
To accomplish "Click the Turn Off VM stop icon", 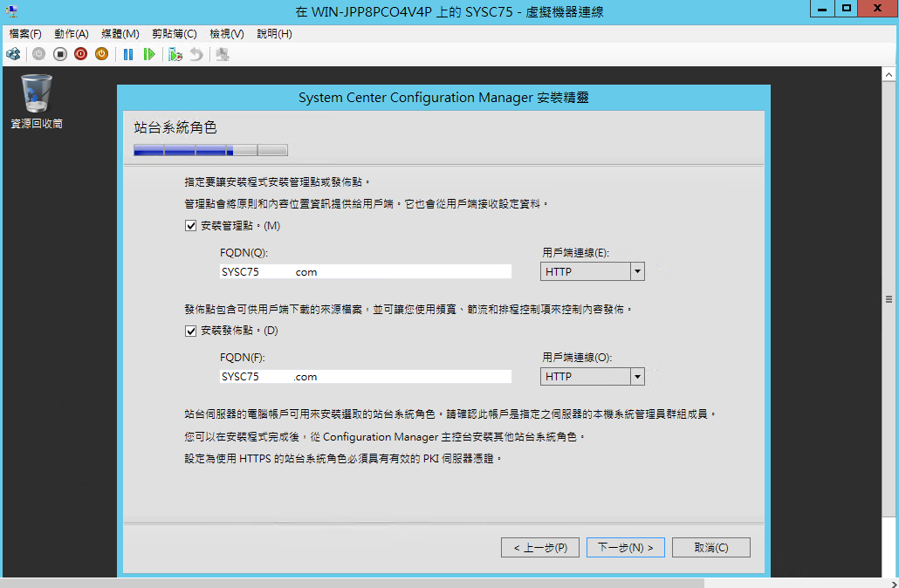I will [x=60, y=54].
